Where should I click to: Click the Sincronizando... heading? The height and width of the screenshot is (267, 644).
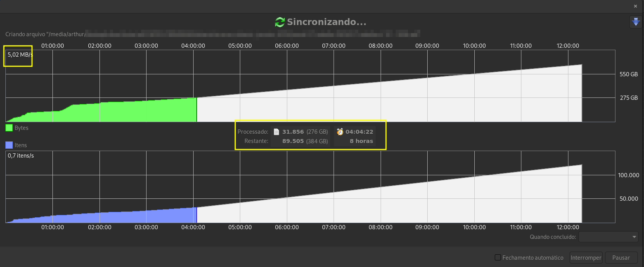(327, 22)
